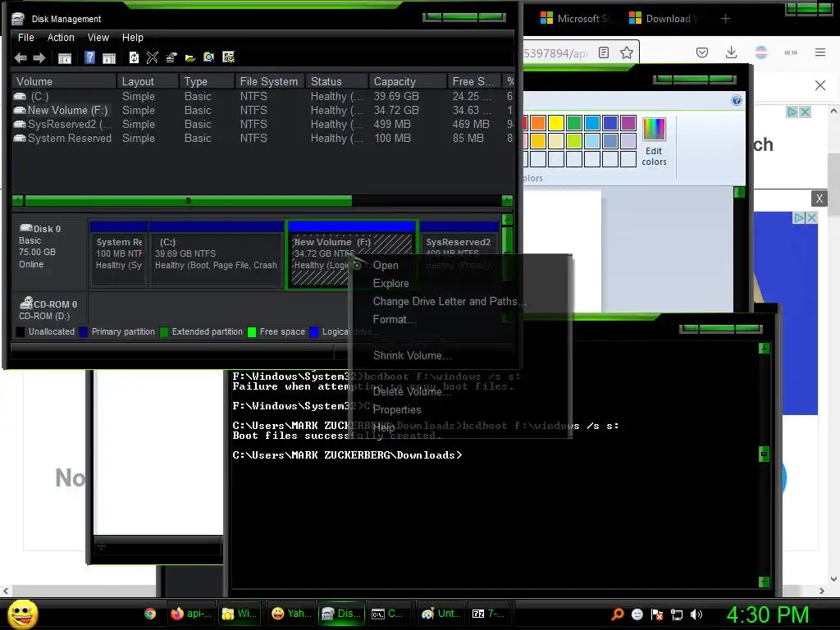
Task: Open Chrome from the taskbar
Action: click(150, 614)
